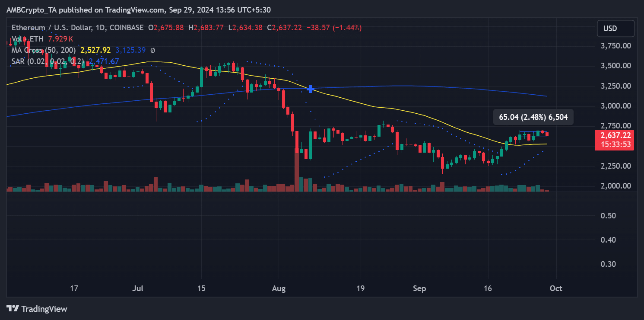Click the SAR value 2,471.67
Screen dimensions: 644x320
(x=104, y=61)
